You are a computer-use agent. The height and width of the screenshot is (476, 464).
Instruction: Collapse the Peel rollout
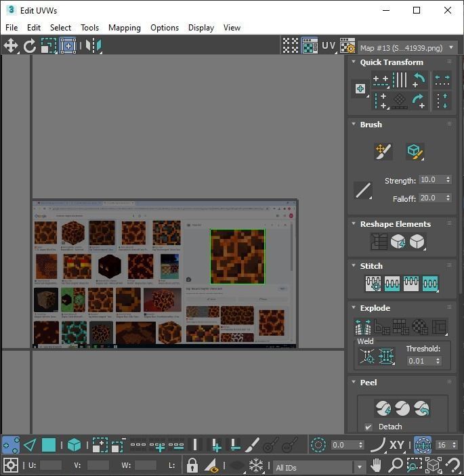(x=354, y=382)
